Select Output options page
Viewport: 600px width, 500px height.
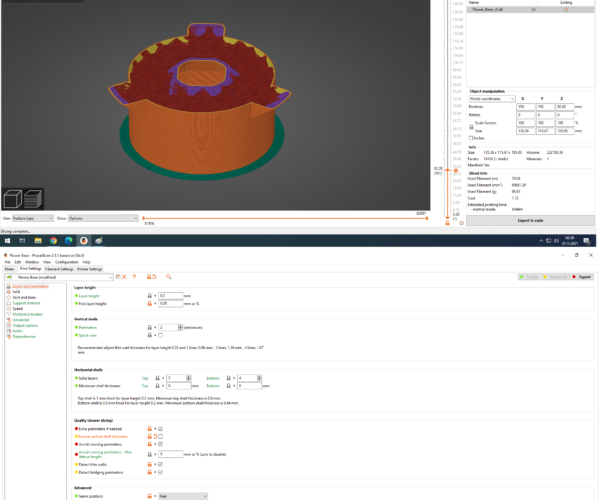(25, 326)
